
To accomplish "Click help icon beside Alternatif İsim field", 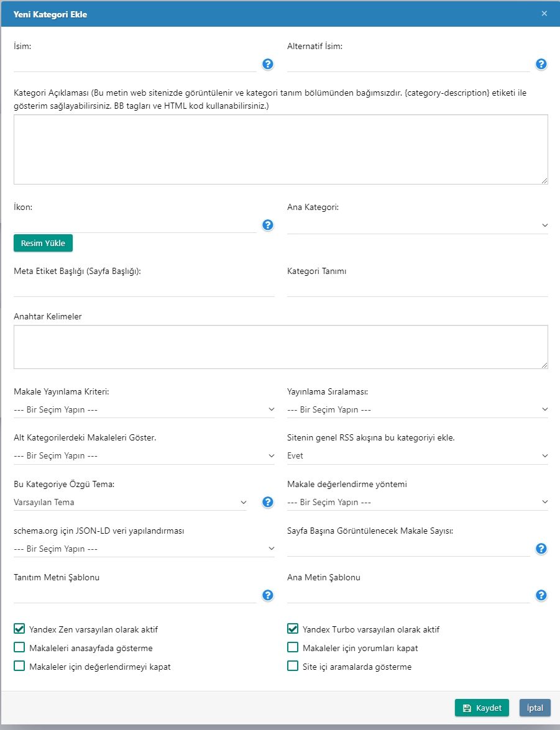I will click(x=541, y=64).
